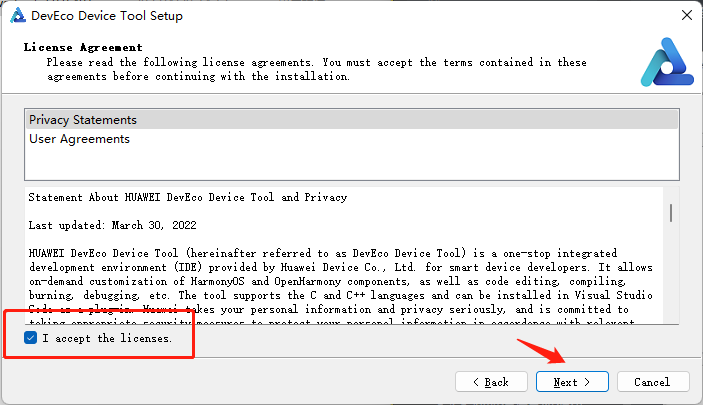Click the 'I accept the licenses.' label text

pos(107,339)
